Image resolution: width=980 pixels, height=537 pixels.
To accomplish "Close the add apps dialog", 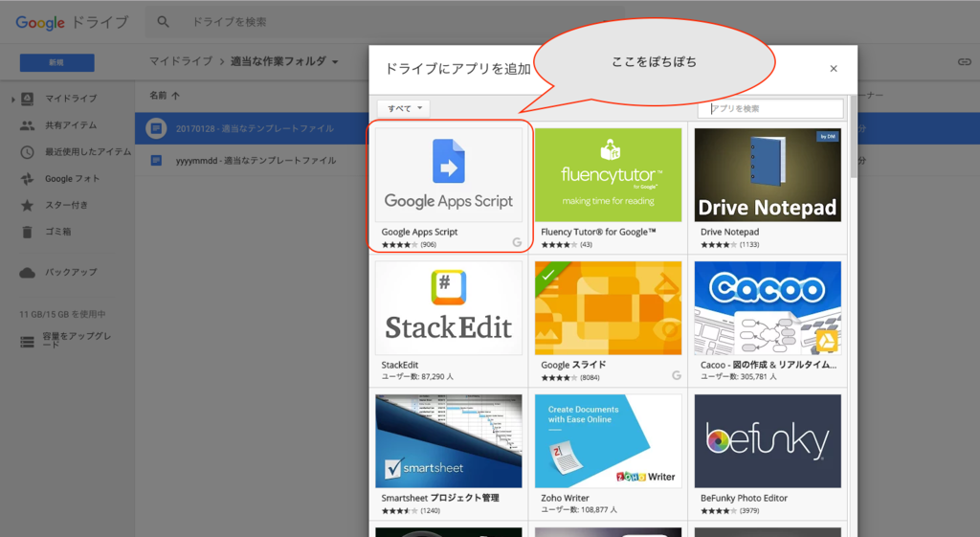I will [834, 69].
